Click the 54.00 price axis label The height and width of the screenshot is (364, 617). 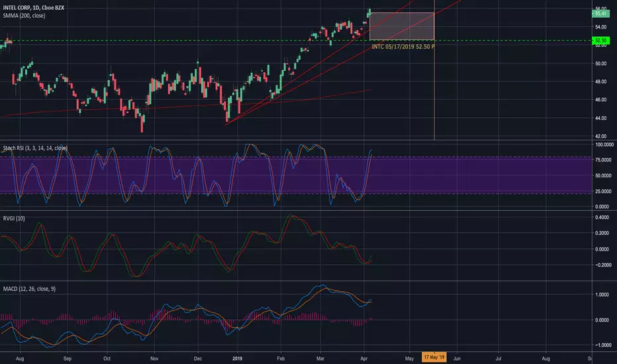[600, 27]
